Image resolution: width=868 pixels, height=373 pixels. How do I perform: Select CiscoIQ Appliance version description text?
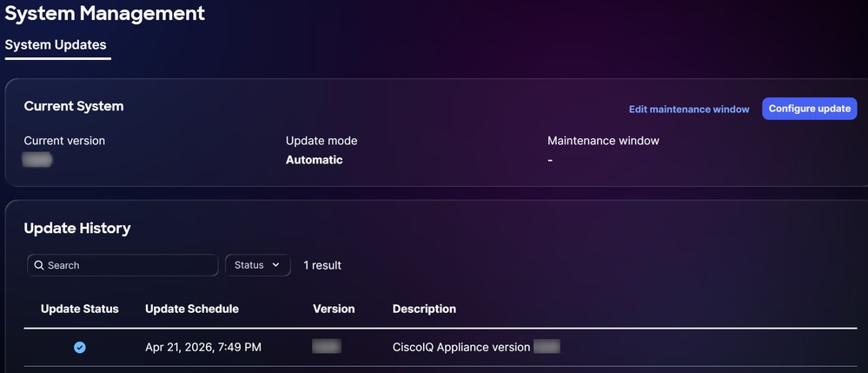pyautogui.click(x=461, y=348)
